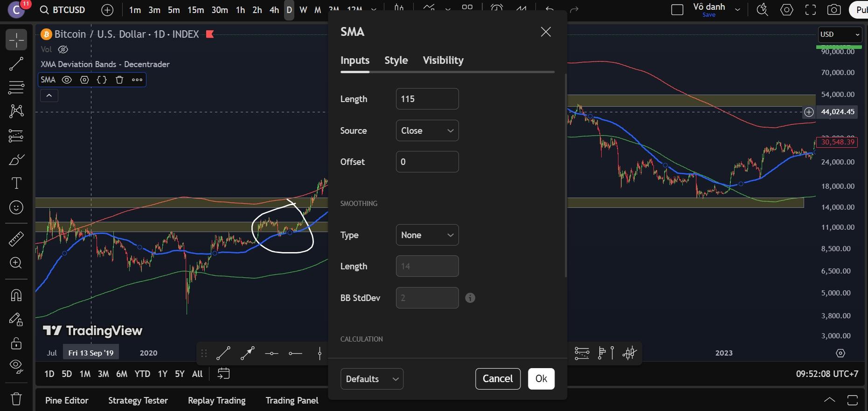Toggle hide all drawings eye in sidebar

(x=16, y=367)
